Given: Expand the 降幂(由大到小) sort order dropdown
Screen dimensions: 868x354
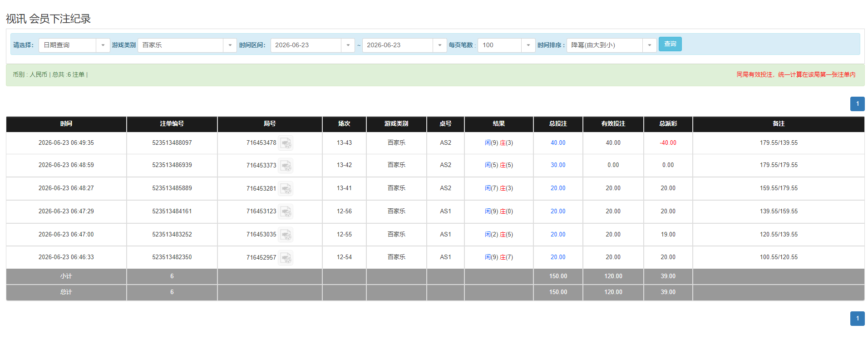Looking at the screenshot, I should (649, 45).
